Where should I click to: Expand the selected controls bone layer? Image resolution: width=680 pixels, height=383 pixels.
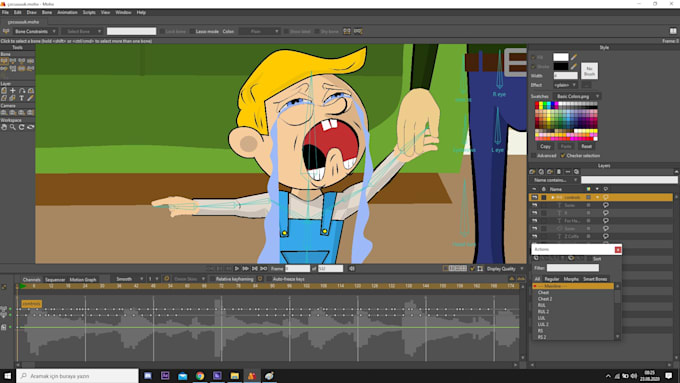(x=552, y=197)
